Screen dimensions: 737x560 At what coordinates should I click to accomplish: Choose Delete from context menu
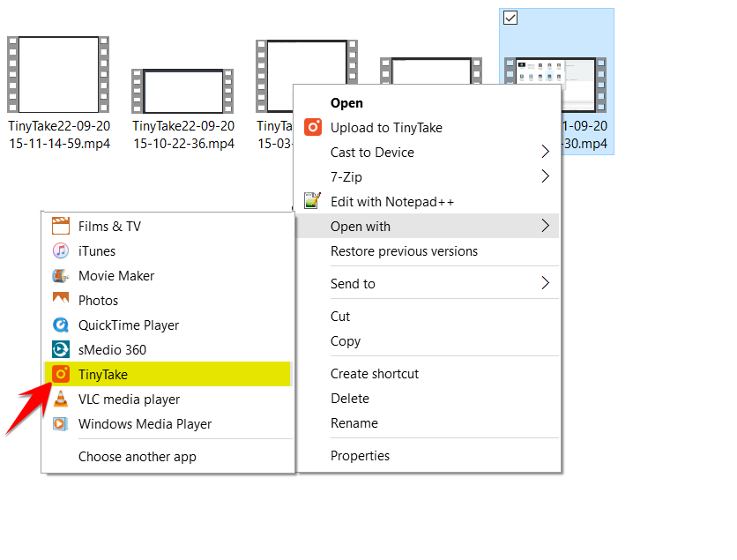click(428, 399)
